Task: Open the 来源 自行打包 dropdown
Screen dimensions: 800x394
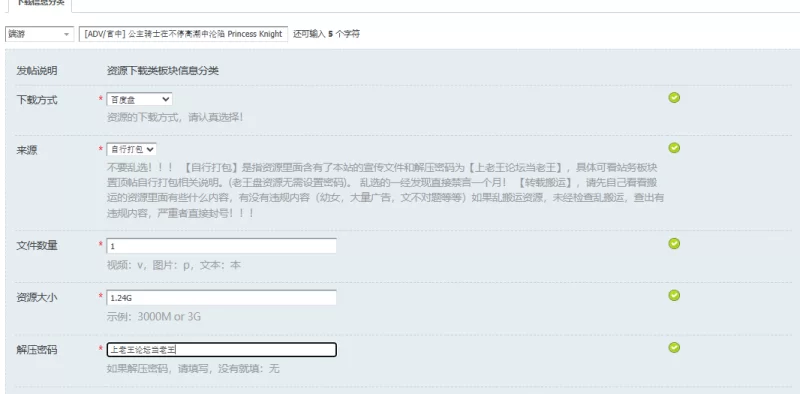Action: point(131,150)
